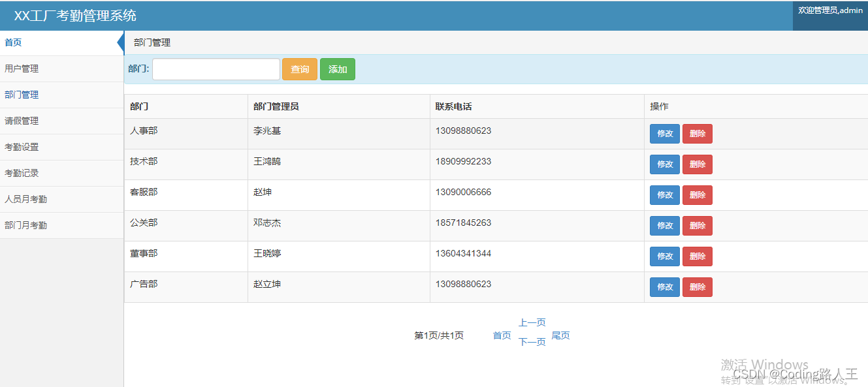Viewport: 868px width, 387px height.
Task: Click inside the 部门 search input field
Action: coord(216,69)
